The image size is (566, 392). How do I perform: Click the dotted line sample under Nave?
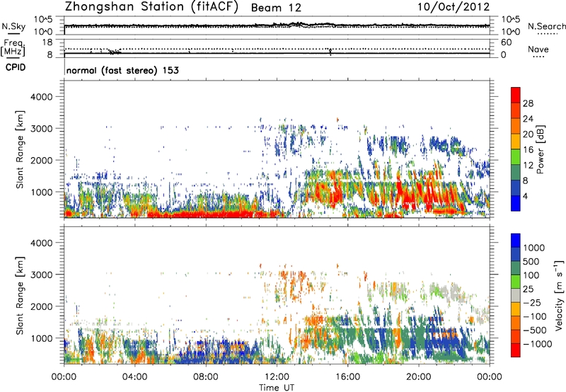point(538,57)
